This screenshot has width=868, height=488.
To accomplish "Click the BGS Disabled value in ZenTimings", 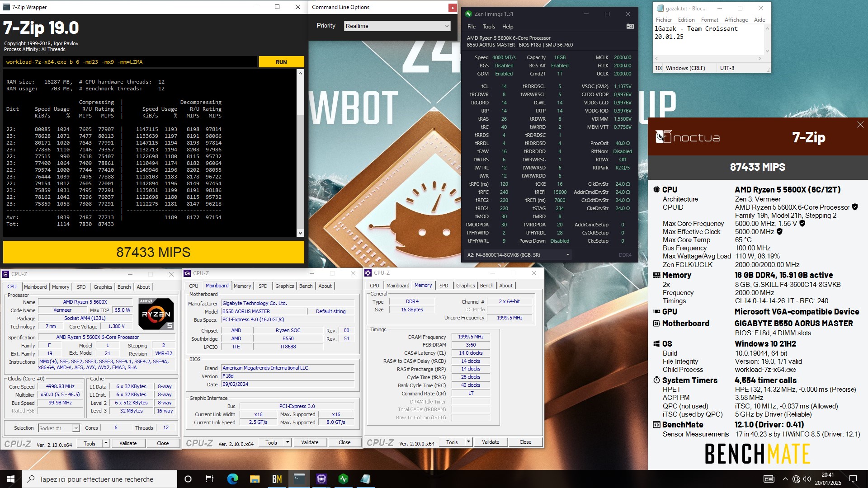I will tap(504, 66).
